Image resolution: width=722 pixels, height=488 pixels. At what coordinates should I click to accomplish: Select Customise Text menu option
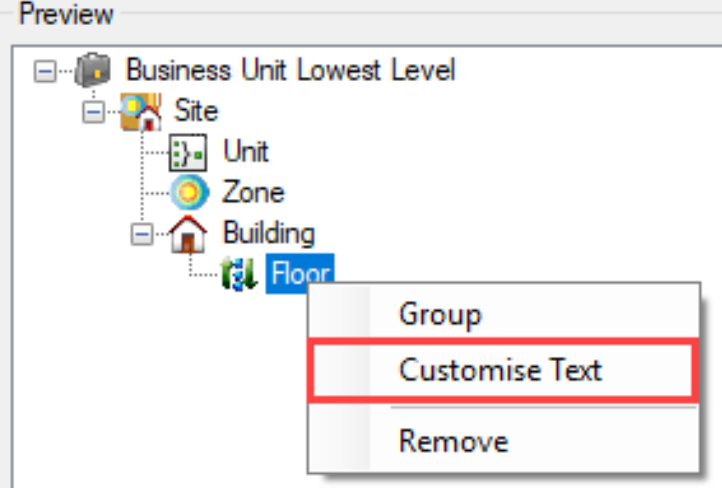500,370
